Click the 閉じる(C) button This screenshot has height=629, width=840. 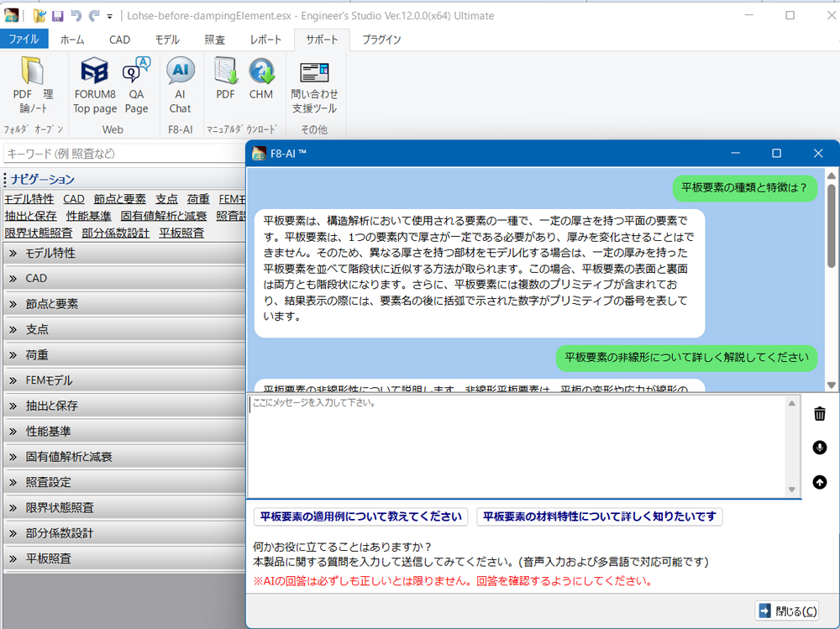(x=787, y=611)
